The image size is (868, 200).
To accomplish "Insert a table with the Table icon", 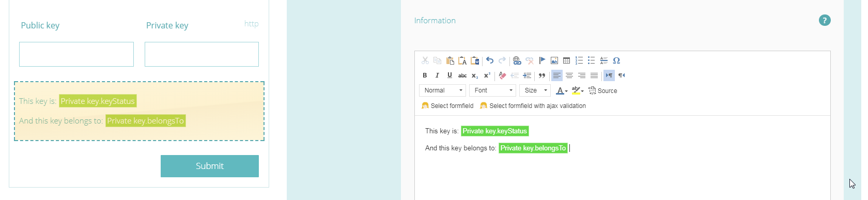I will coord(566,60).
